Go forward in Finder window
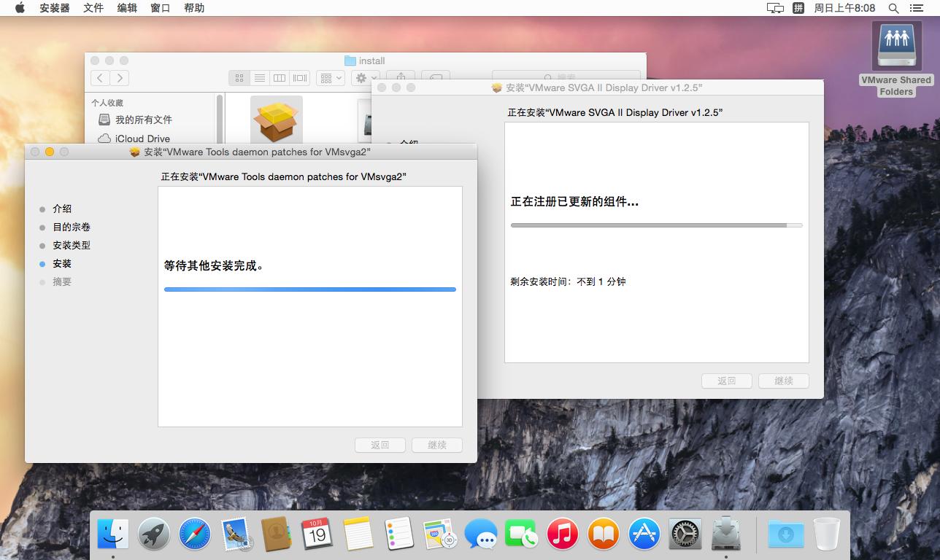The image size is (940, 560). coord(120,78)
